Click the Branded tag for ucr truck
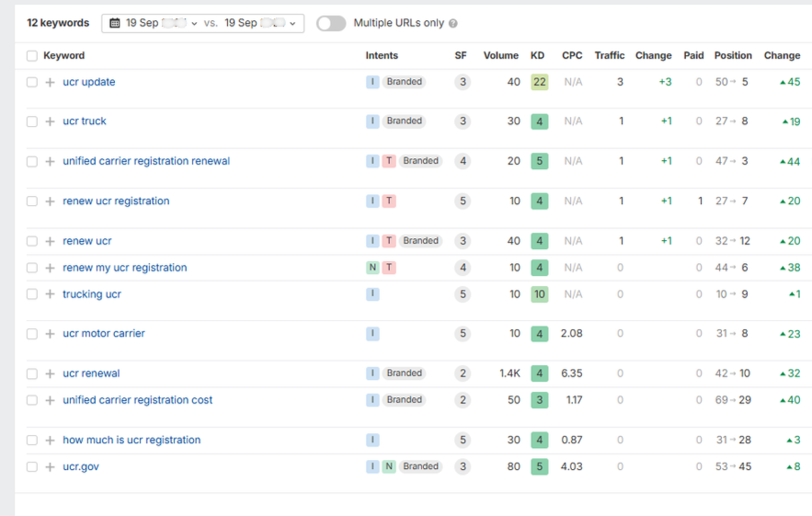The width and height of the screenshot is (812, 516). (405, 121)
